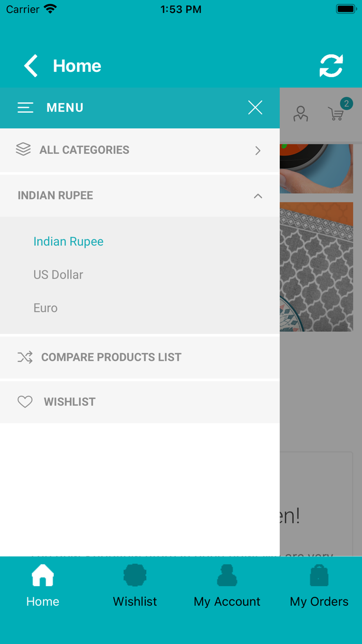This screenshot has width=362, height=644.
Task: Select Euro currency option
Action: click(x=46, y=308)
